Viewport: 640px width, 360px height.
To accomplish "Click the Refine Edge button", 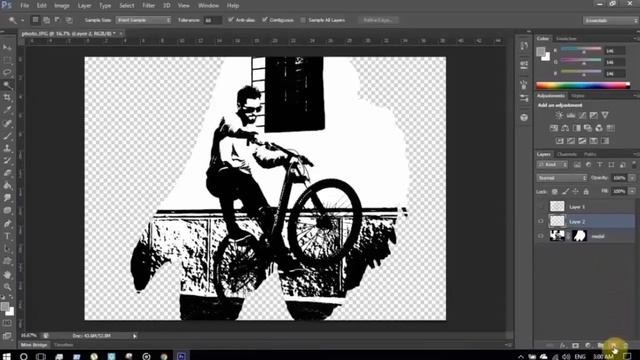I will pyautogui.click(x=378, y=20).
